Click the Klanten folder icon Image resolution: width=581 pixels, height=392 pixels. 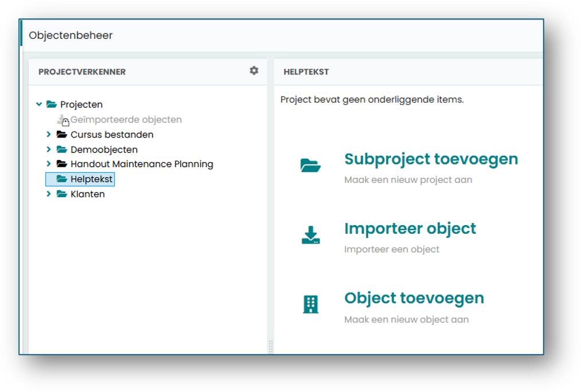(61, 194)
